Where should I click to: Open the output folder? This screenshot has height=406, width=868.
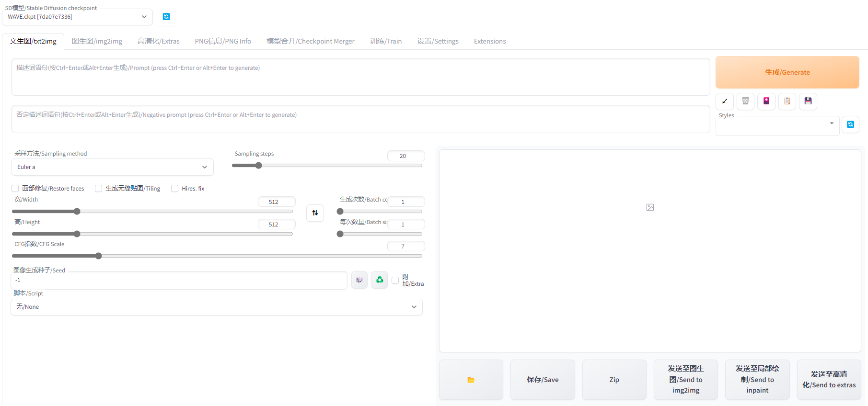pyautogui.click(x=471, y=380)
